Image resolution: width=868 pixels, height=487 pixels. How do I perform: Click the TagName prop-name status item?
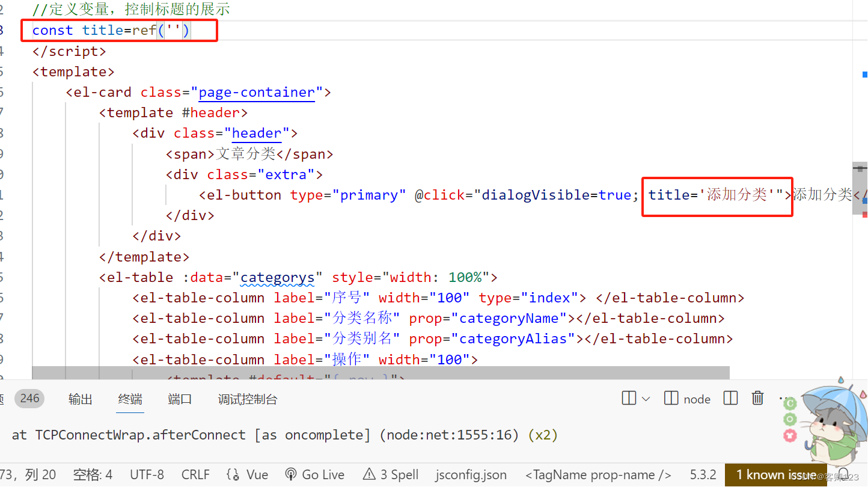tap(598, 474)
